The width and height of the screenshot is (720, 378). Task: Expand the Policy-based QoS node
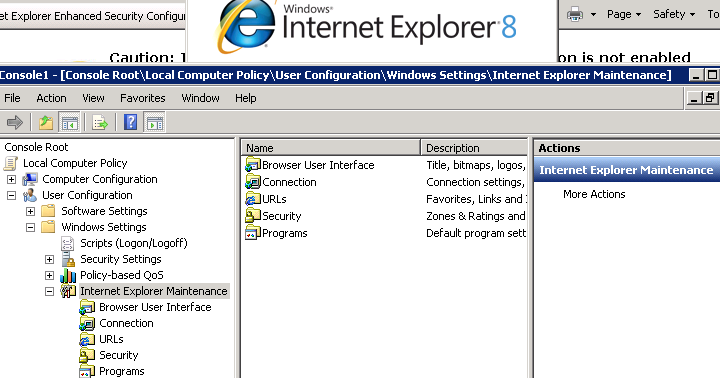(49, 275)
